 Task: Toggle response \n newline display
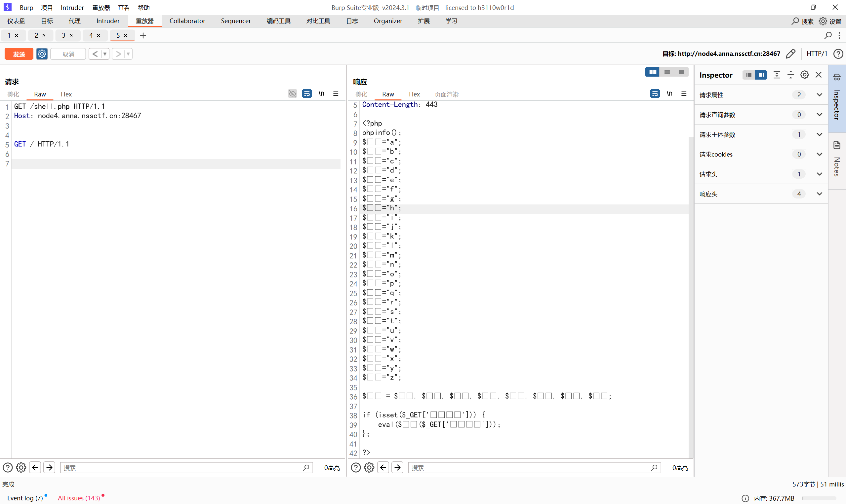tap(669, 93)
